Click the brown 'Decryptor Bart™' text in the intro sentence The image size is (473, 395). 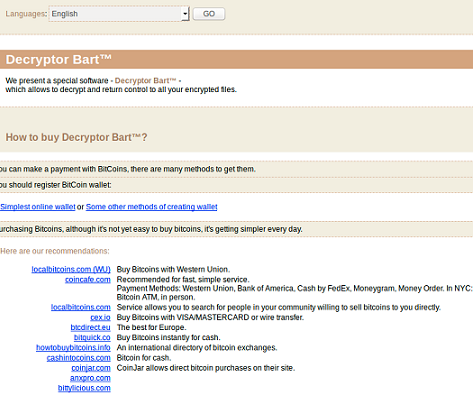coord(145,81)
